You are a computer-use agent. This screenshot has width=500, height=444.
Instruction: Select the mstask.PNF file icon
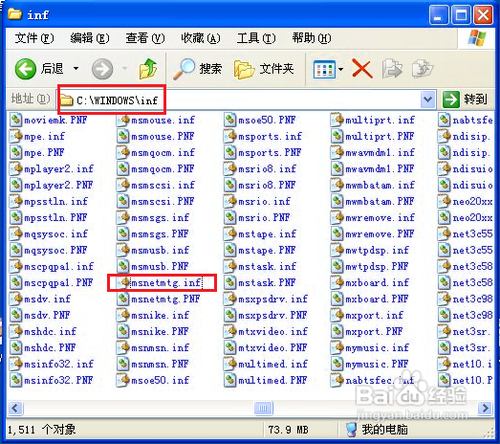point(230,283)
